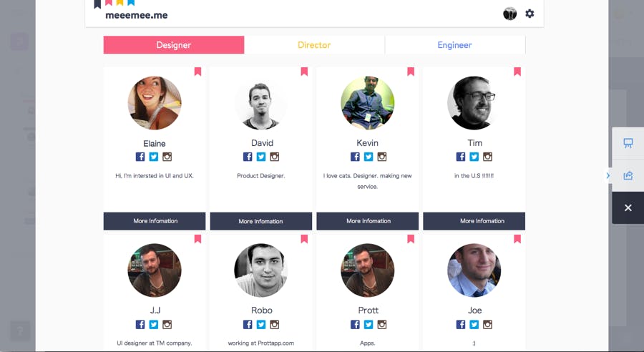Open Elaine's Facebook profile icon
The image size is (644, 352).
[140, 157]
